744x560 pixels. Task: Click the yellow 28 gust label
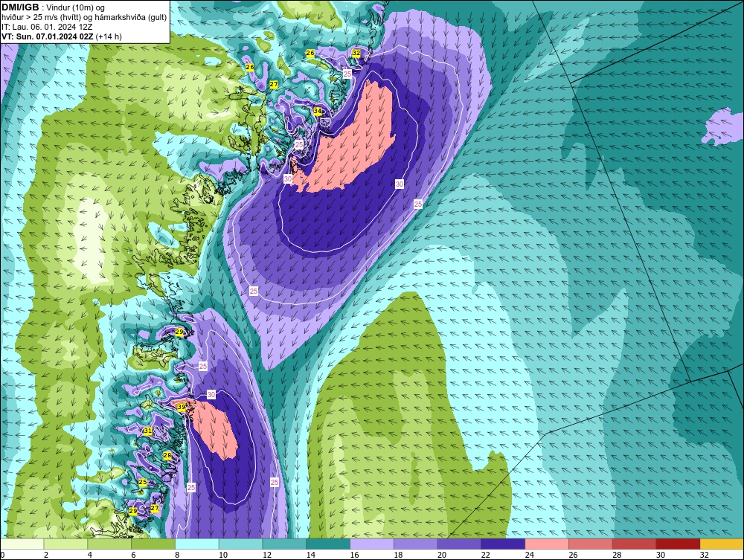(167, 455)
